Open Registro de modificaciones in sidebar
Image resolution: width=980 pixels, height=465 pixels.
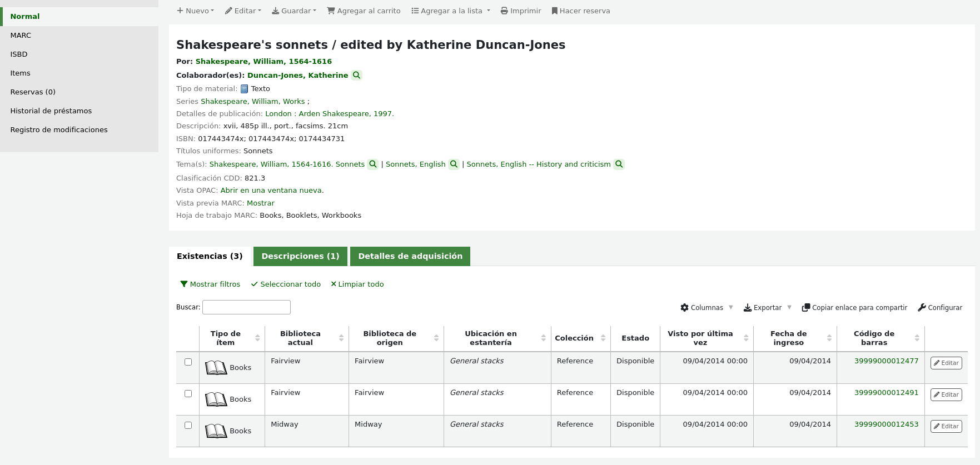(79, 129)
